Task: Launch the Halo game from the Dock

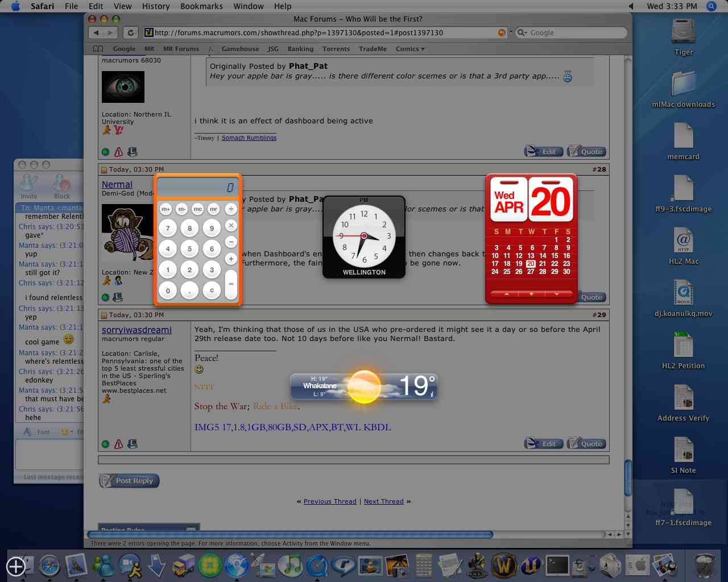Action: point(477,566)
